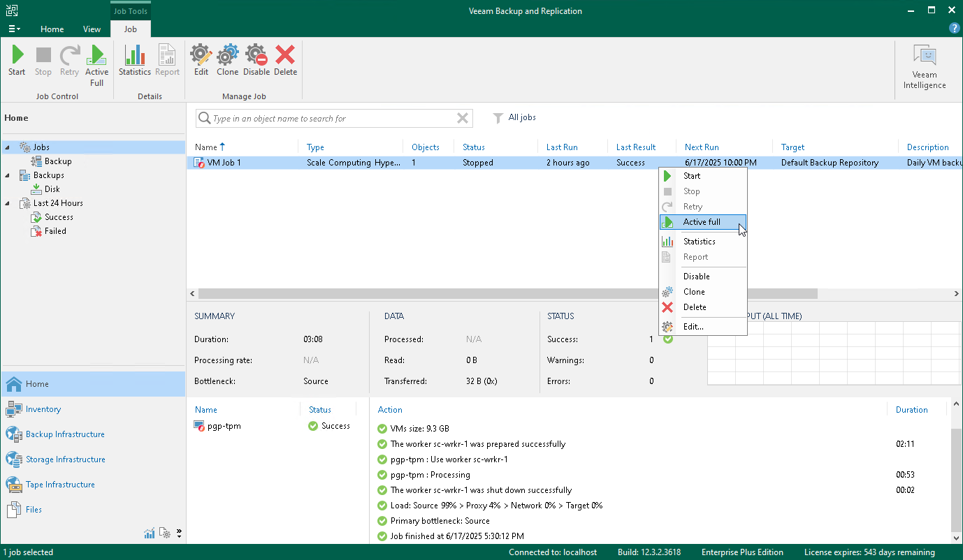
Task: Open the help question mark icon
Action: [954, 29]
